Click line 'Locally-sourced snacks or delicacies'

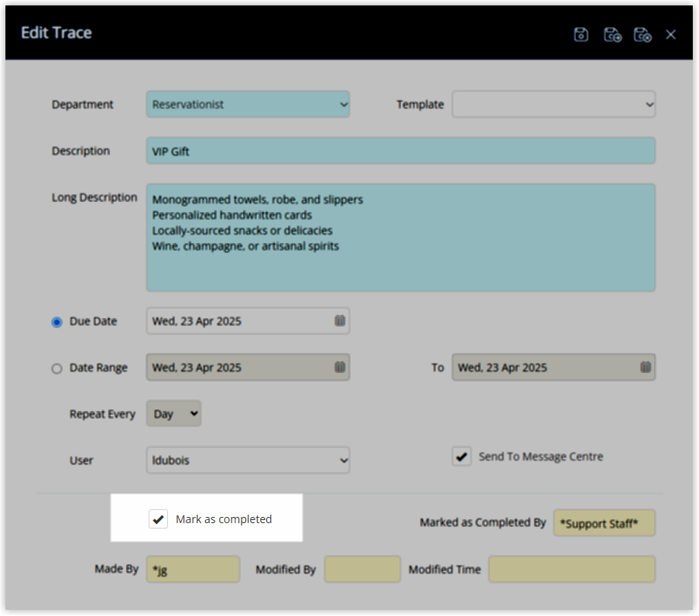[x=242, y=231]
